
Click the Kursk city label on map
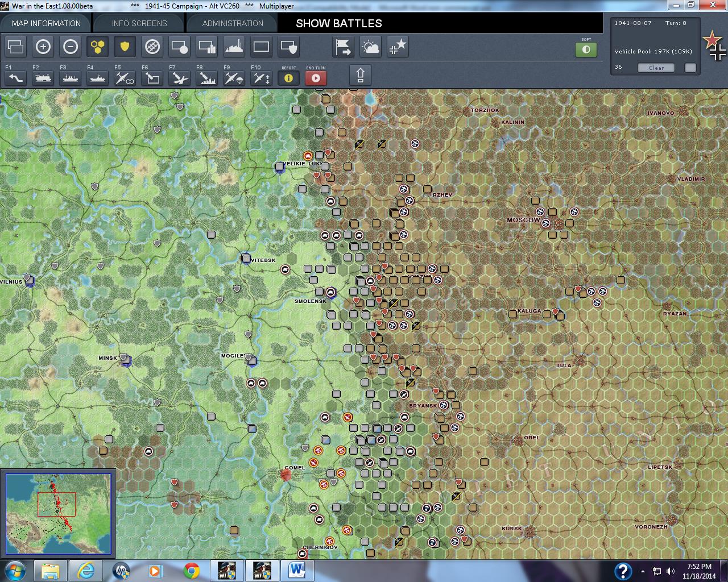tap(512, 529)
